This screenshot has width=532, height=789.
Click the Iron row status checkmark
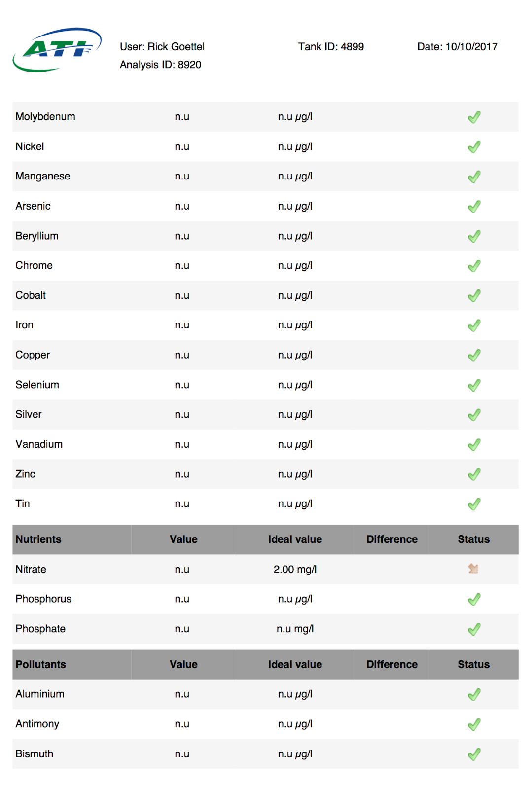[x=474, y=325]
